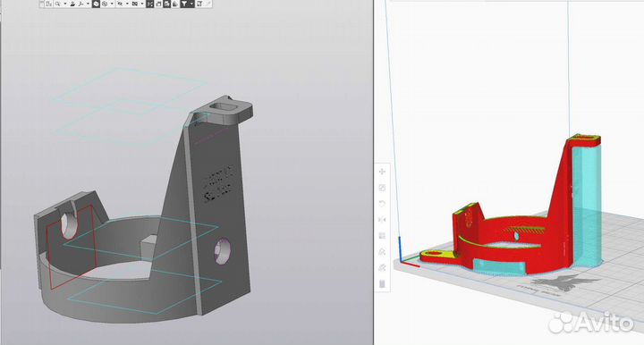Click the rotate view icon in CAD toolbar
Image resolution: width=644 pixels, height=345 pixels.
pos(80,4)
